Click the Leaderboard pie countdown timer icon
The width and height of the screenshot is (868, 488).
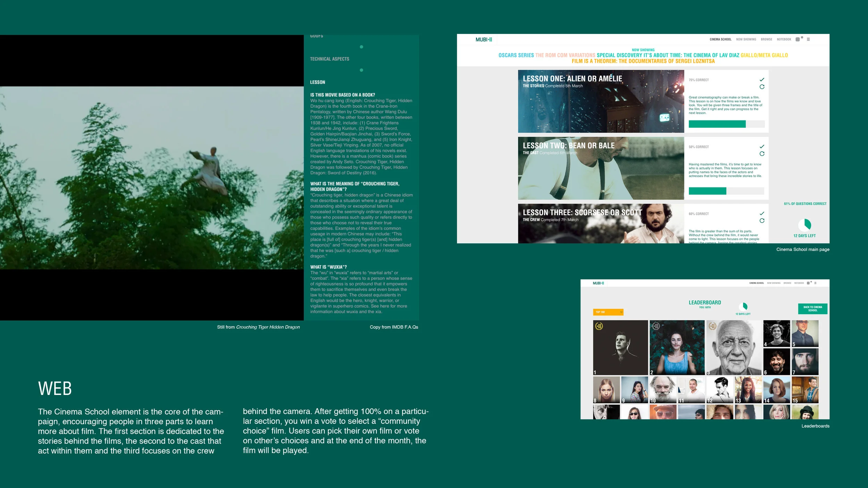[x=743, y=306]
